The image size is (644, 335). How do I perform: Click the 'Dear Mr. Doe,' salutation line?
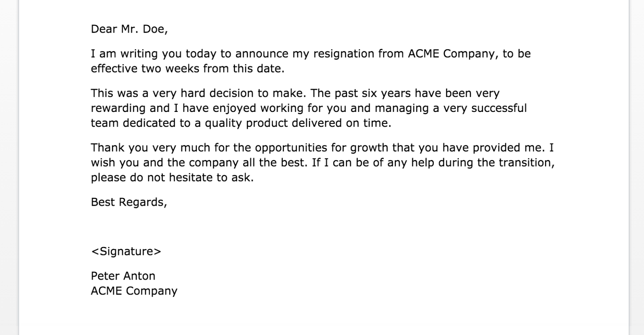click(129, 29)
